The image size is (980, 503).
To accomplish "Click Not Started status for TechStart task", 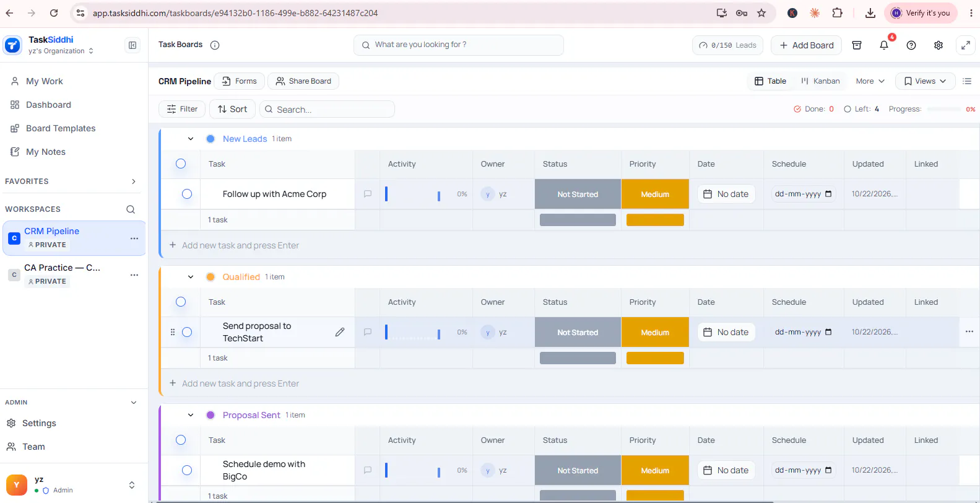I will point(578,332).
